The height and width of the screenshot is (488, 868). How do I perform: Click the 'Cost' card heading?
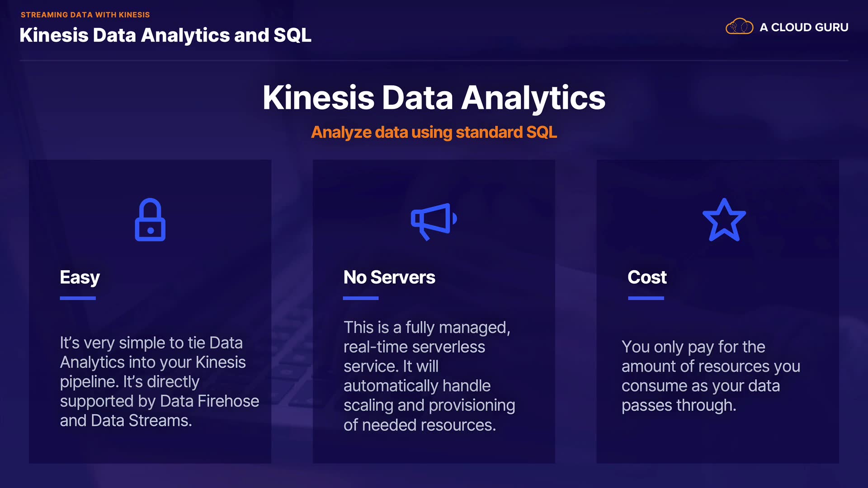647,277
